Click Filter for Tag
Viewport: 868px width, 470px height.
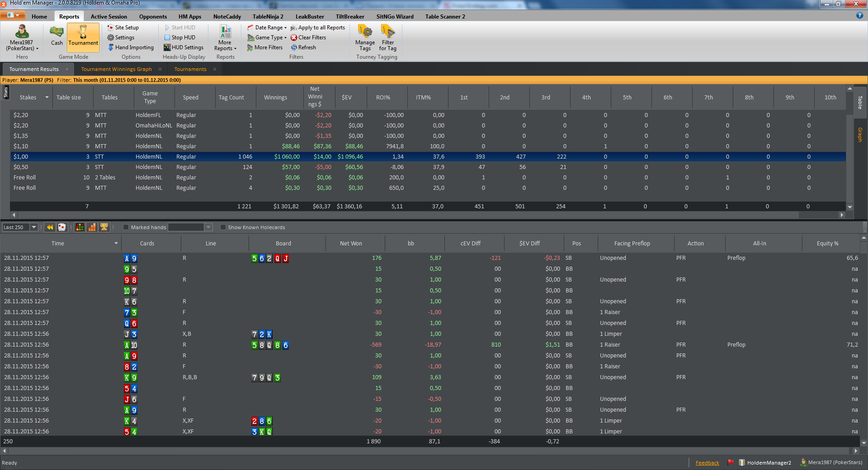point(388,38)
